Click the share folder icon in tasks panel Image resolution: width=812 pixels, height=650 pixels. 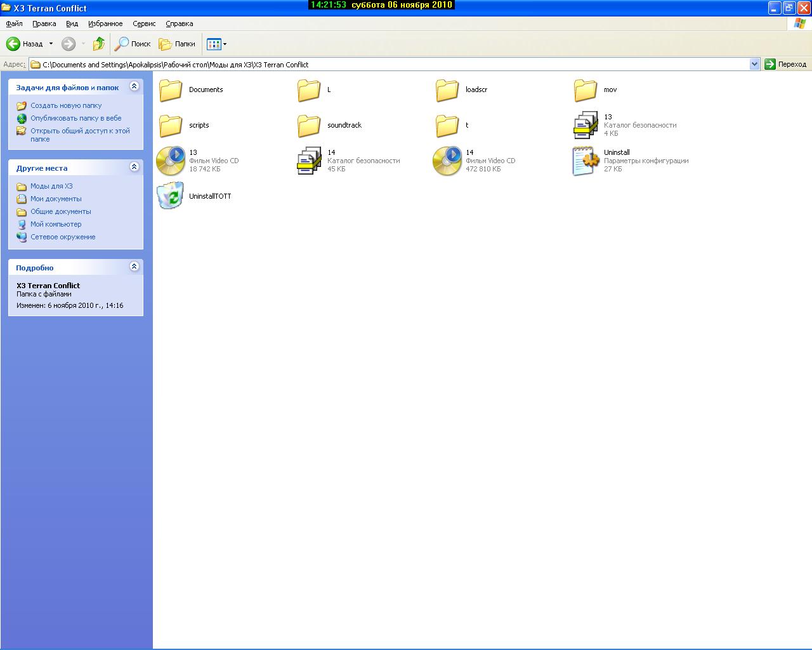click(x=22, y=131)
